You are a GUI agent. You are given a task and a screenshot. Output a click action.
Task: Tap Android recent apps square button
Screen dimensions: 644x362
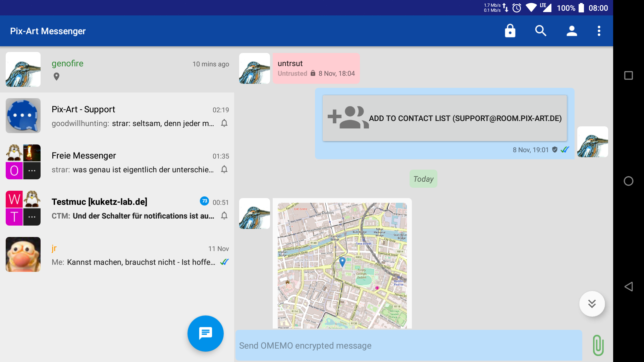point(629,75)
